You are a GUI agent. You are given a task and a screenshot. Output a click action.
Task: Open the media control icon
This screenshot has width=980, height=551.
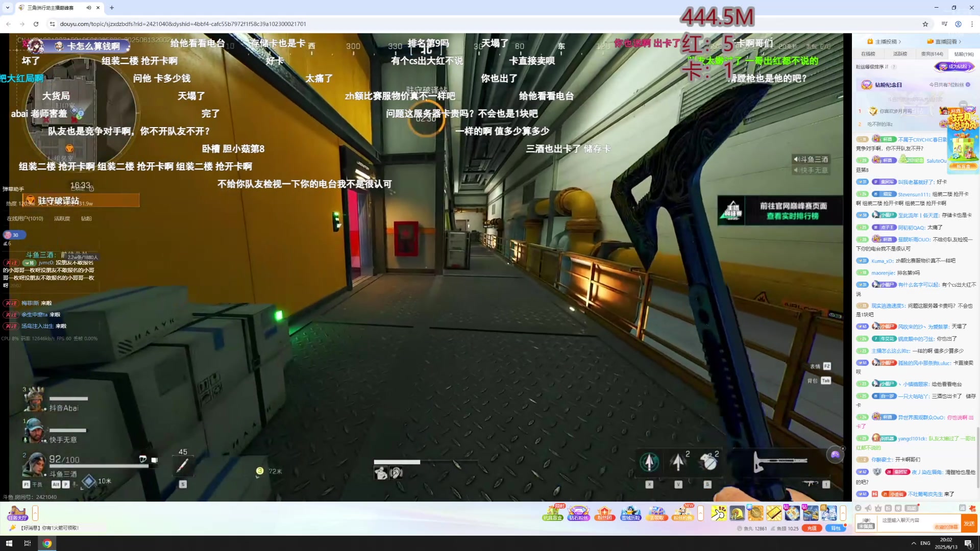pyautogui.click(x=945, y=24)
